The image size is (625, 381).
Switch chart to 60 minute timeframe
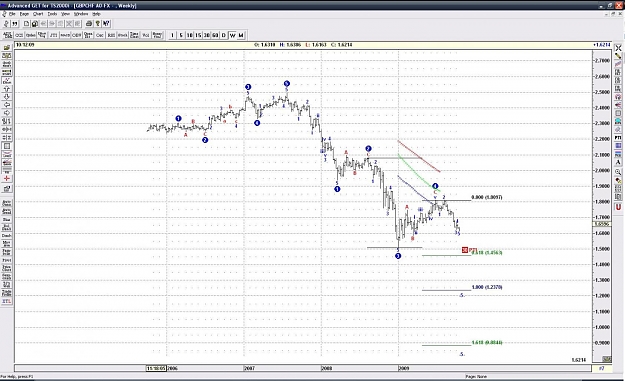click(x=215, y=35)
